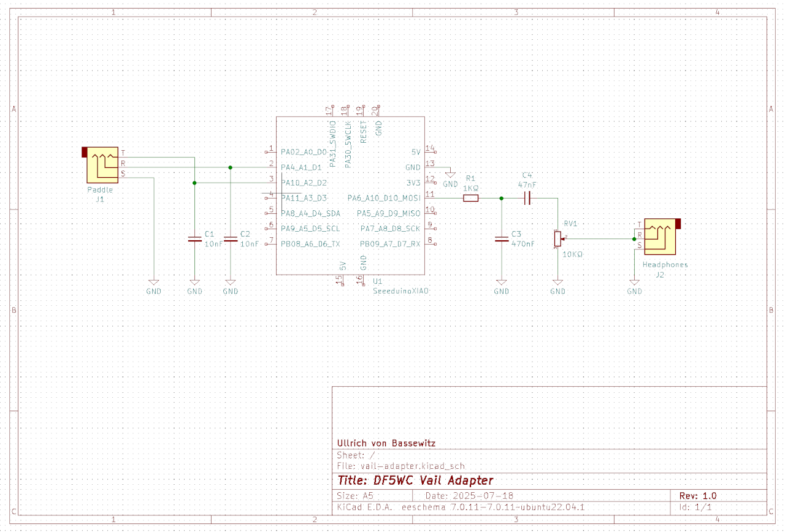This screenshot has width=785, height=532.
Task: Click the 10KΩ value of RV1
Action: click(x=572, y=254)
